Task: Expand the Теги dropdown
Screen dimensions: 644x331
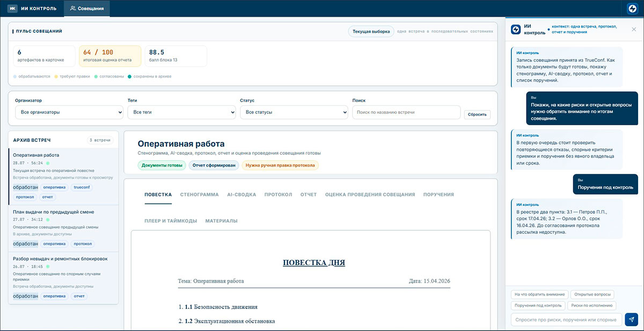Action: click(181, 112)
